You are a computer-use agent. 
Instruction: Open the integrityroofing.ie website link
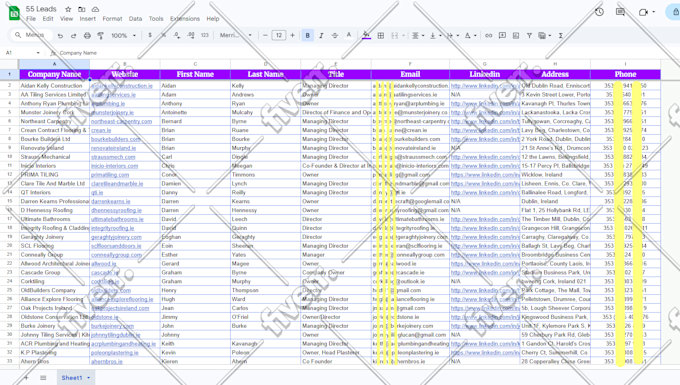click(112, 228)
